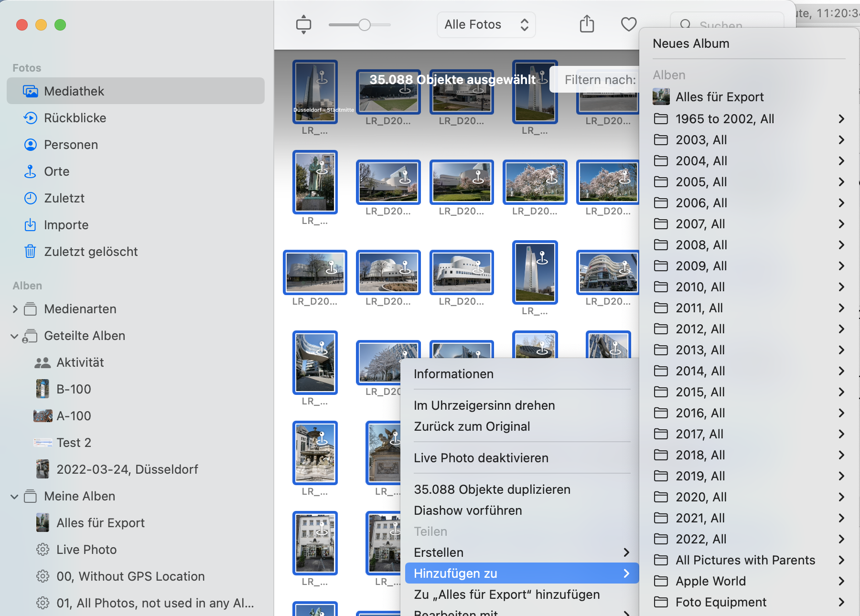Collapse the Geteilte Alben section
The height and width of the screenshot is (616, 860).
coord(15,336)
